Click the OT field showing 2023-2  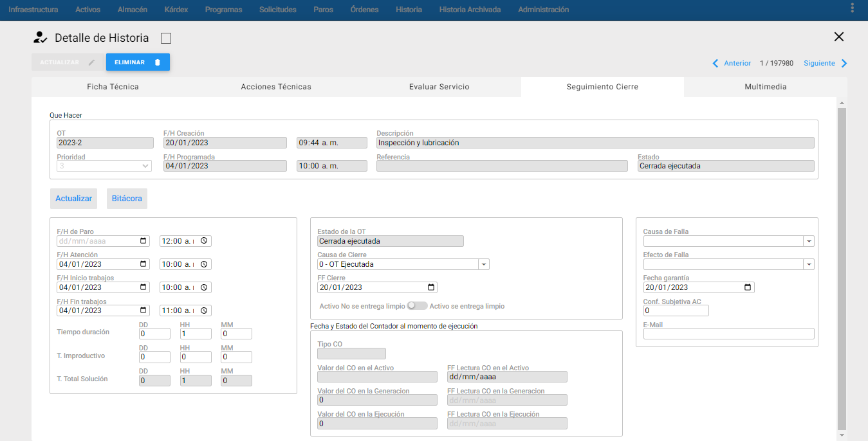105,143
